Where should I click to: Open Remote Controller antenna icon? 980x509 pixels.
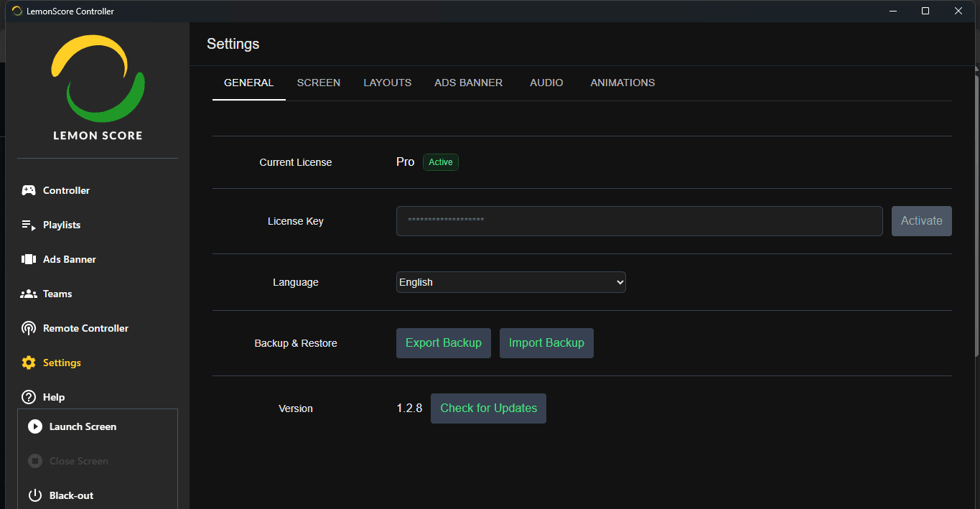29,328
